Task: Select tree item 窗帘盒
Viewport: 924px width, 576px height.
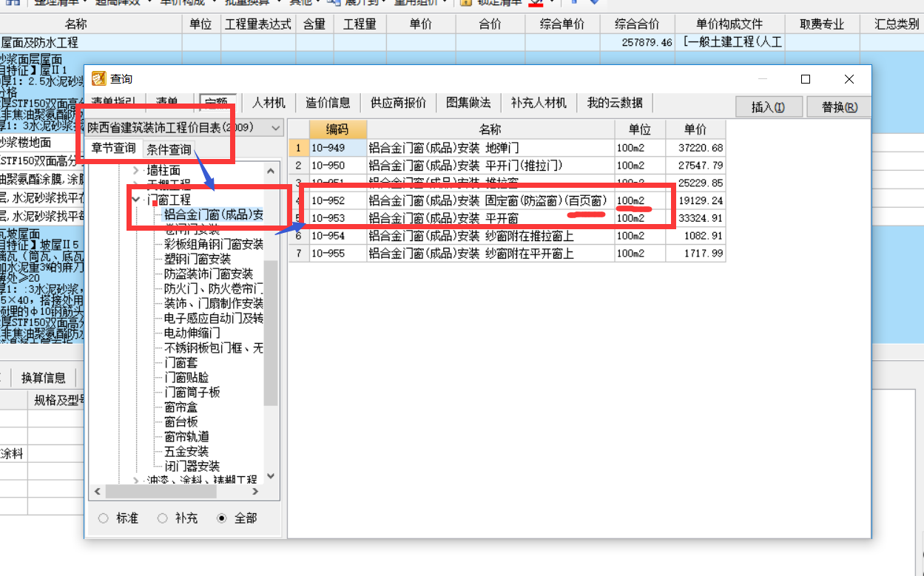Action: [181, 407]
